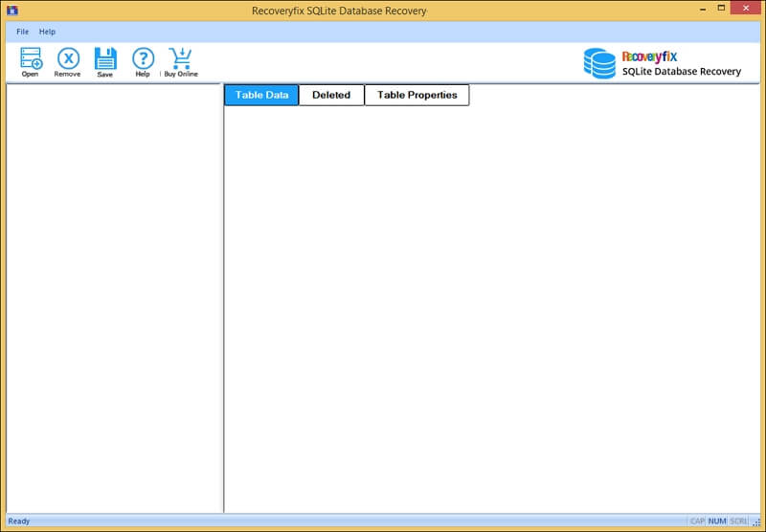The width and height of the screenshot is (766, 532).
Task: Click the SCRL indicator in status bar
Action: tap(738, 521)
